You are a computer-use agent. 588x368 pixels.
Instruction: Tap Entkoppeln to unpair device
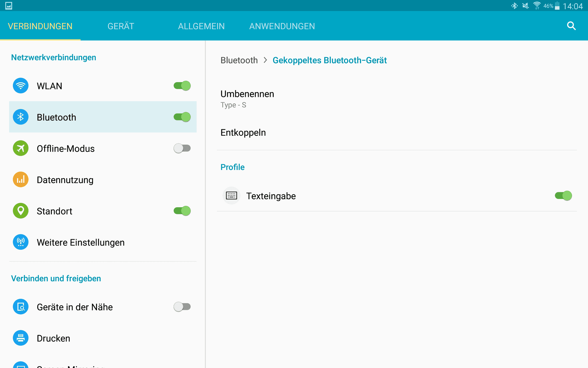point(243,132)
